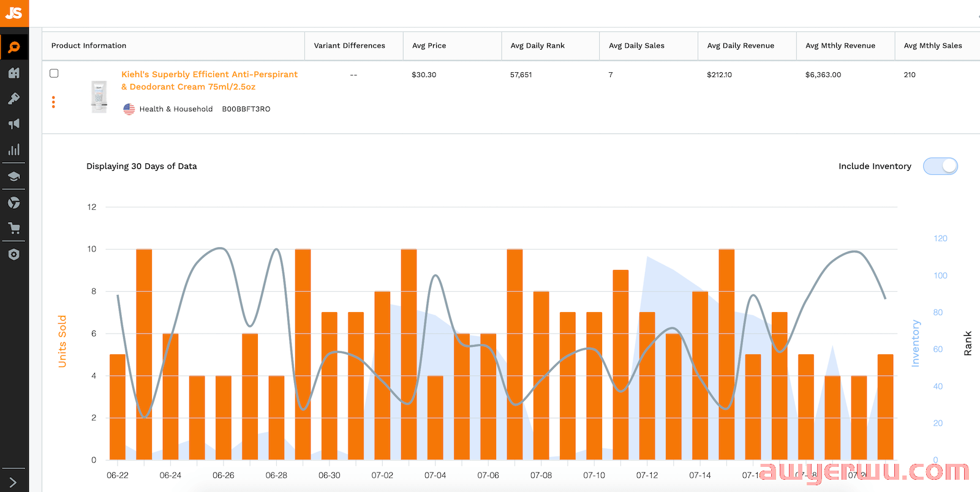Open the graduation cap academy icon
Image resolution: width=980 pixels, height=492 pixels.
point(13,177)
